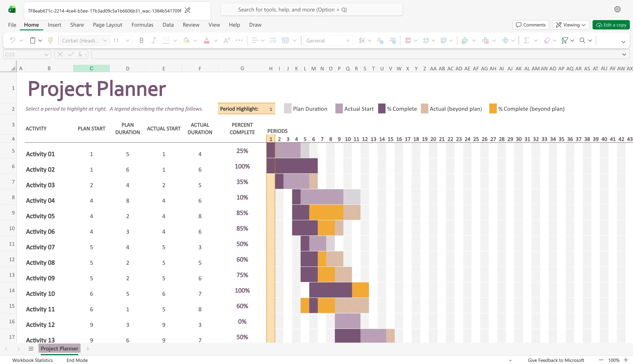
Task: Click the Increase Decimal icon
Action: [393, 40]
